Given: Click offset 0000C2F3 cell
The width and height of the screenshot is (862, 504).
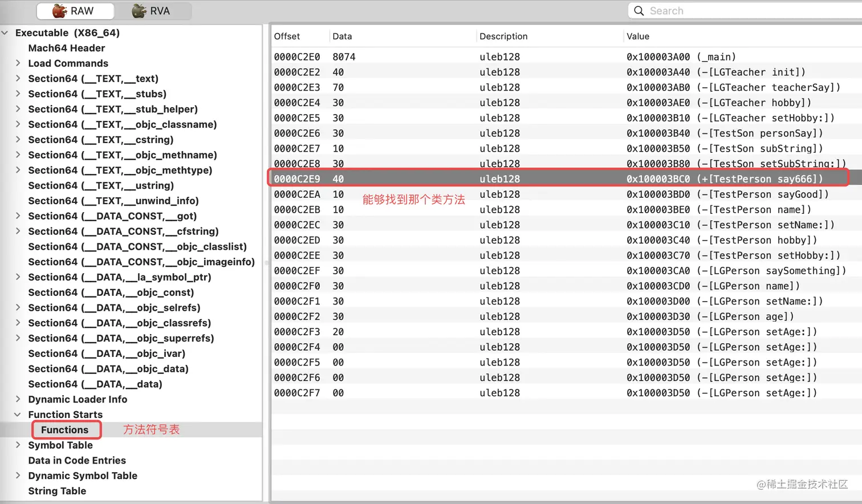Looking at the screenshot, I should 297,332.
